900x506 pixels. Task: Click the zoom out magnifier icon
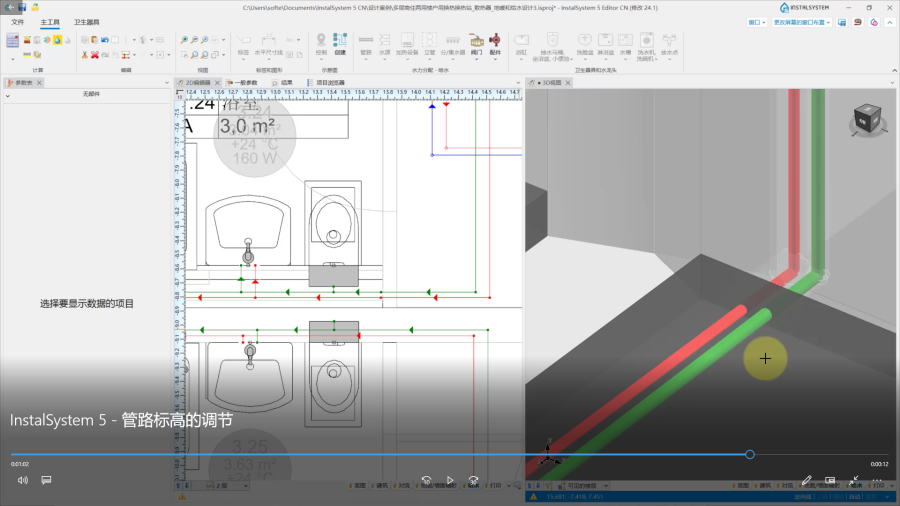(x=195, y=40)
